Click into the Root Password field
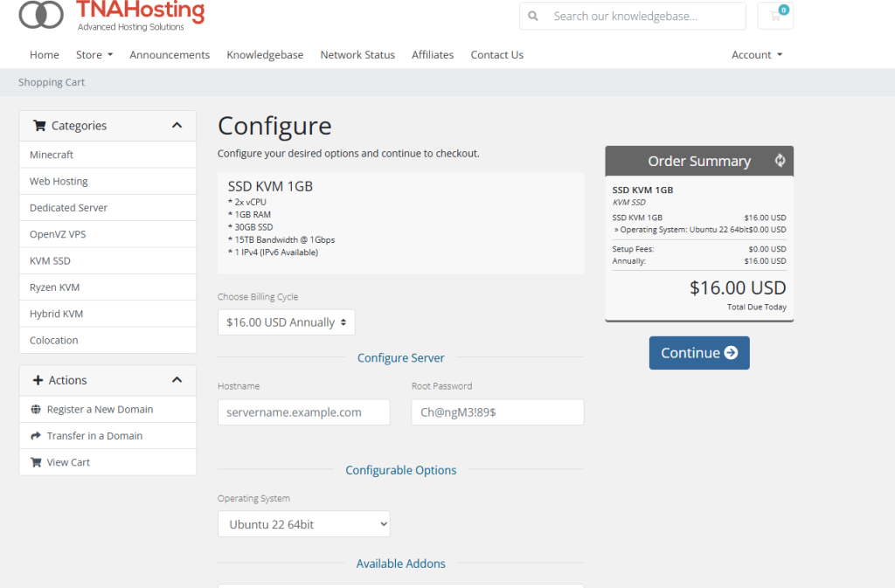Viewport: 895px width, 588px height. [x=497, y=412]
